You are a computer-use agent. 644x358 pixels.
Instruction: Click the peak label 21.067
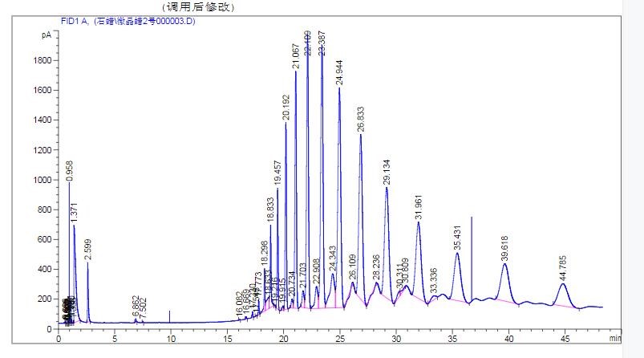(x=296, y=55)
